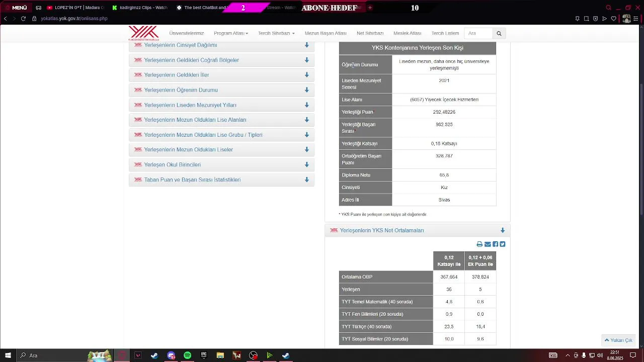
Task: Click the Diploma Notu value 65,8
Action: coord(444,175)
